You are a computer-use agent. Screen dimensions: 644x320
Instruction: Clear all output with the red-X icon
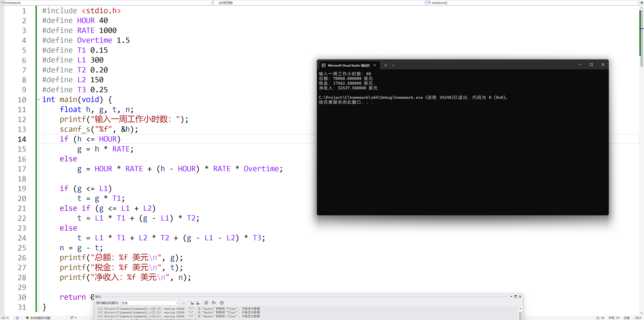tap(206, 303)
